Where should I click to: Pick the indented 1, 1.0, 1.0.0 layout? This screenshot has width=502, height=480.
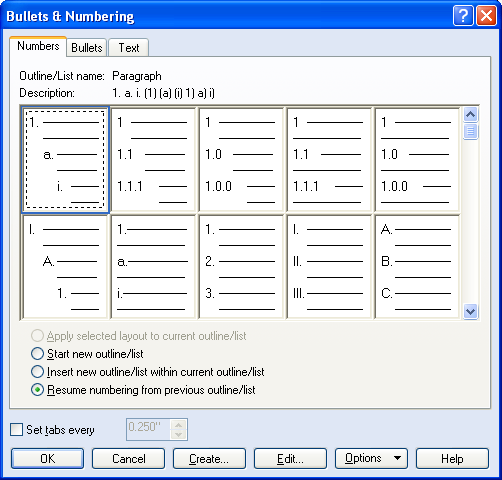(241, 160)
